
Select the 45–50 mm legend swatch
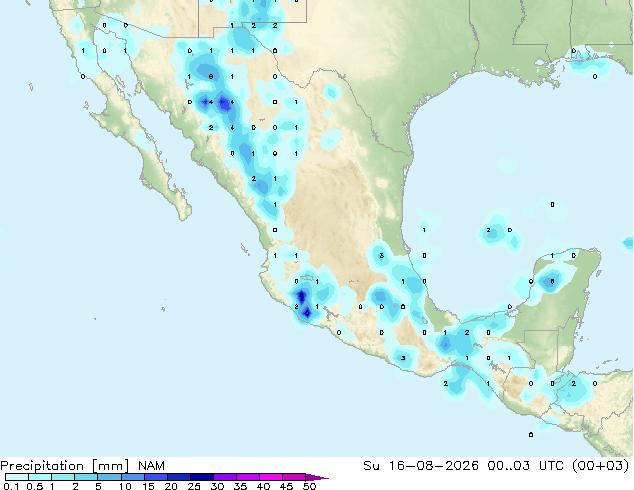[294, 477]
